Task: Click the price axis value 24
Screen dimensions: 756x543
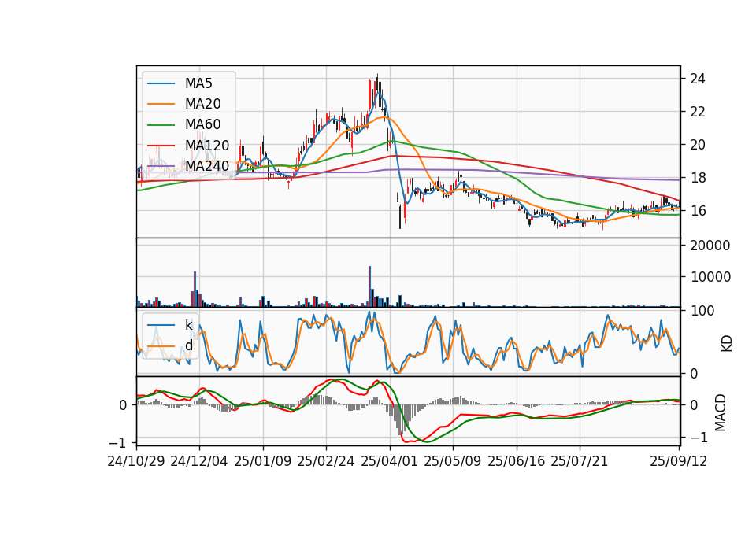Action: [697, 79]
